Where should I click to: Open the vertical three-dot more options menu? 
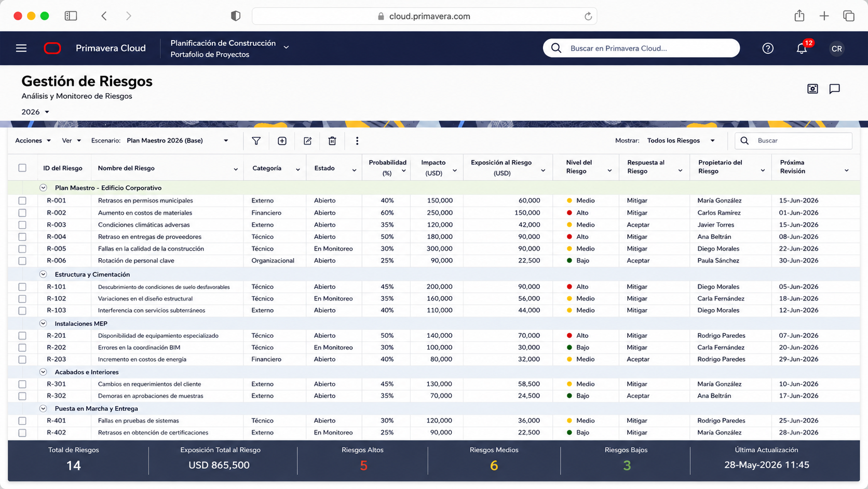pyautogui.click(x=357, y=141)
